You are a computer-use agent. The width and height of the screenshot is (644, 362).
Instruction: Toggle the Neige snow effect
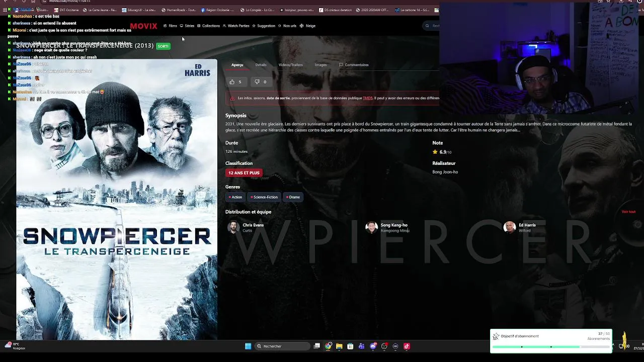[307, 26]
